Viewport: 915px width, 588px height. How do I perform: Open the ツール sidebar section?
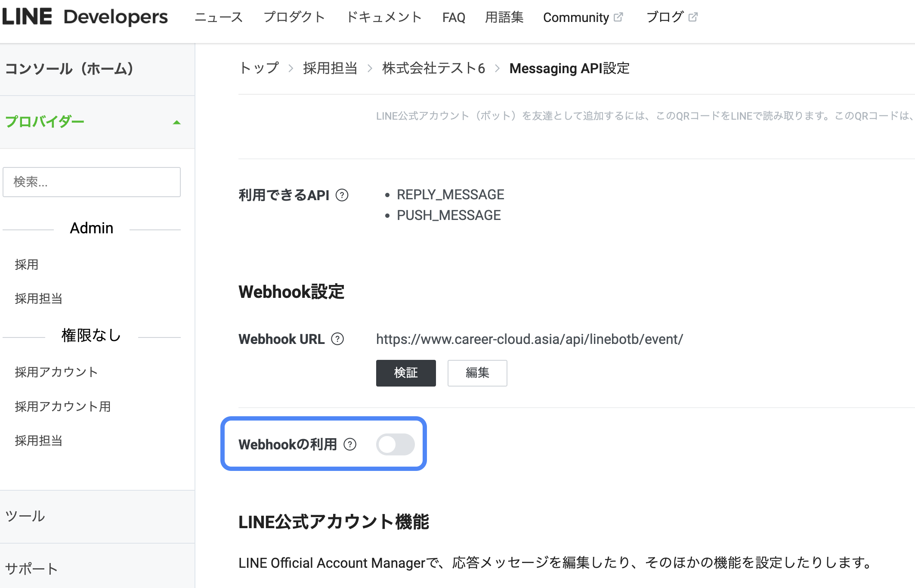pos(97,517)
